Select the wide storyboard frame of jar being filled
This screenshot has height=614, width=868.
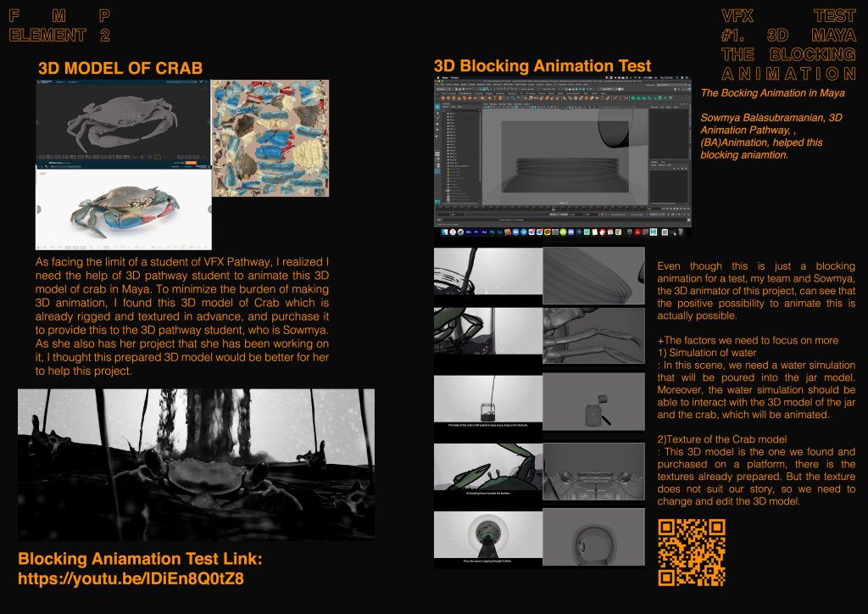(487, 399)
